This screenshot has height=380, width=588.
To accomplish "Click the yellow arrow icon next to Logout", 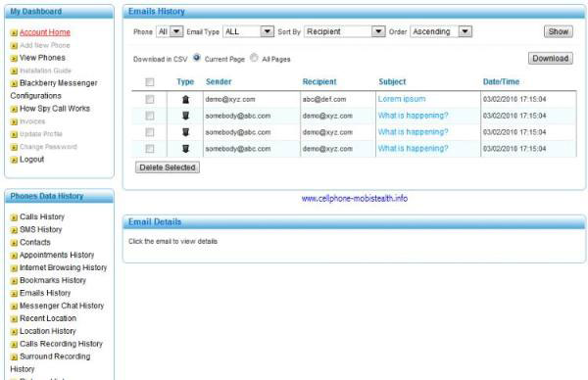I will tap(14, 160).
